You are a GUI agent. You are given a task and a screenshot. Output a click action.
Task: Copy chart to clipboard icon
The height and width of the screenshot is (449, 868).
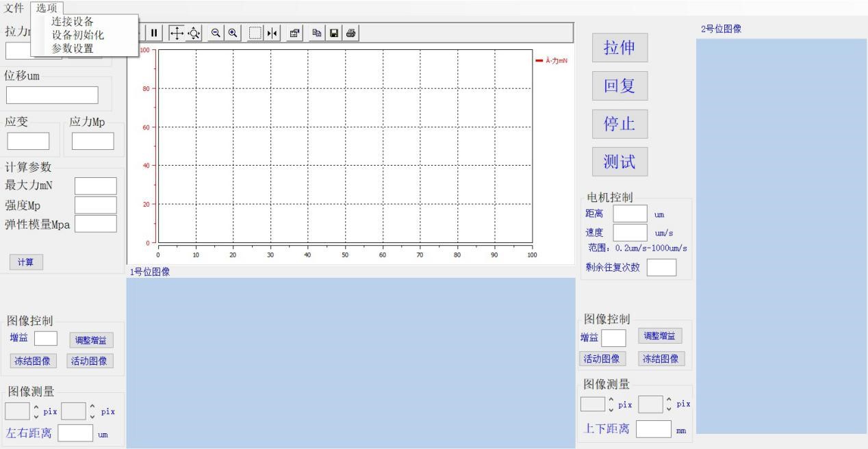click(x=318, y=32)
